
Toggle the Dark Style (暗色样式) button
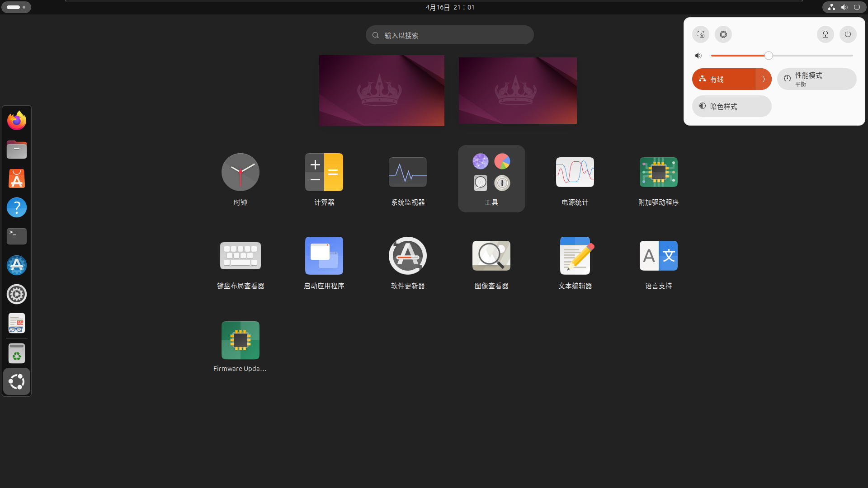pyautogui.click(x=731, y=106)
